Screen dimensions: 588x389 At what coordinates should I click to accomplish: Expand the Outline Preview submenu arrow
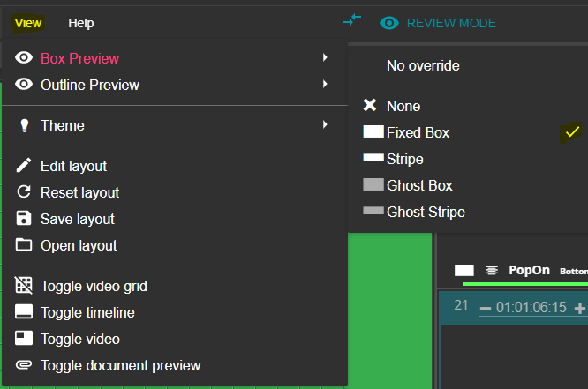325,85
